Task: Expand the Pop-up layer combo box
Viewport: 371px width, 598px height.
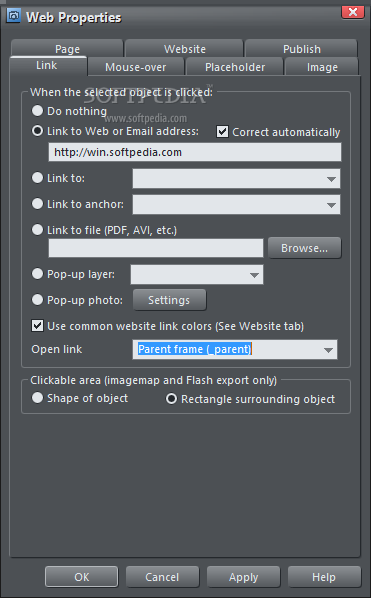Action: (197, 275)
